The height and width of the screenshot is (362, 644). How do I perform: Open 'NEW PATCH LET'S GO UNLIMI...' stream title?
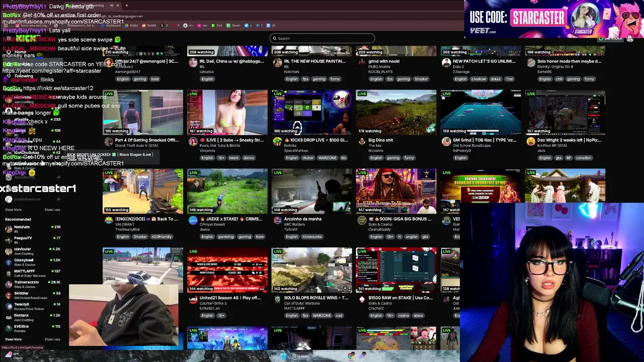(484, 61)
